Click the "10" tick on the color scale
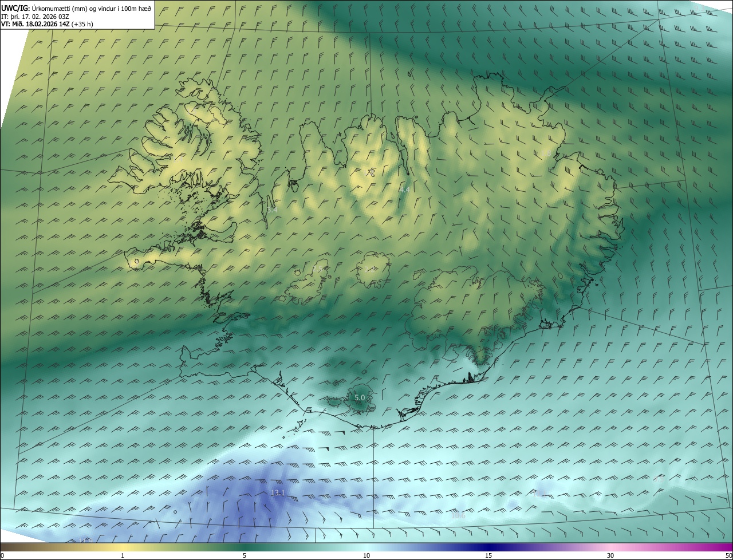The image size is (733, 560). 366,556
